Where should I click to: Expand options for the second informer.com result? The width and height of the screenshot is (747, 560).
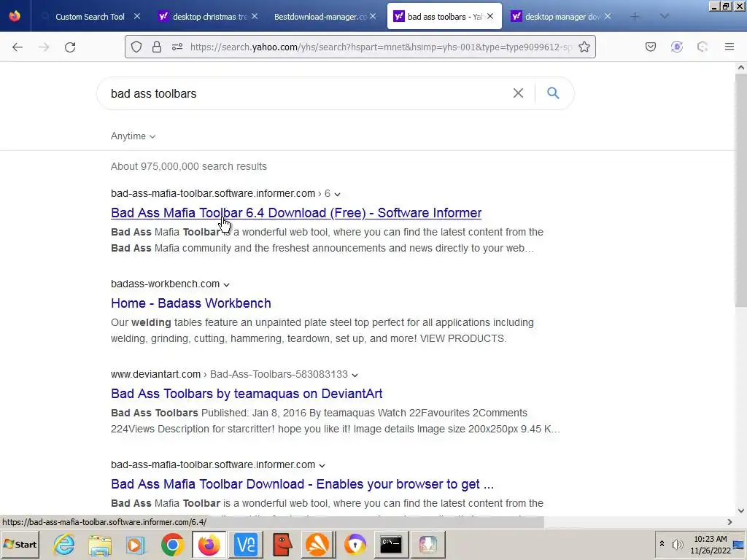pyautogui.click(x=322, y=465)
